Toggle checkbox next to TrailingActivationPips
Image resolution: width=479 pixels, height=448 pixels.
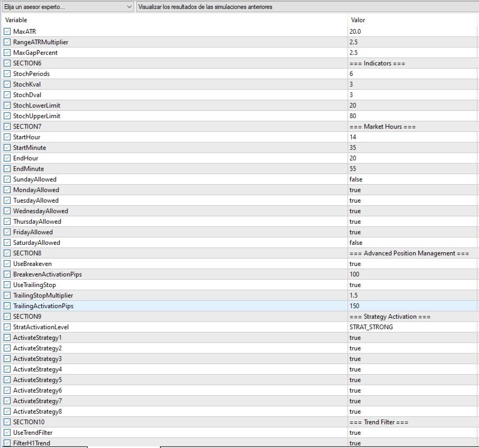7,306
